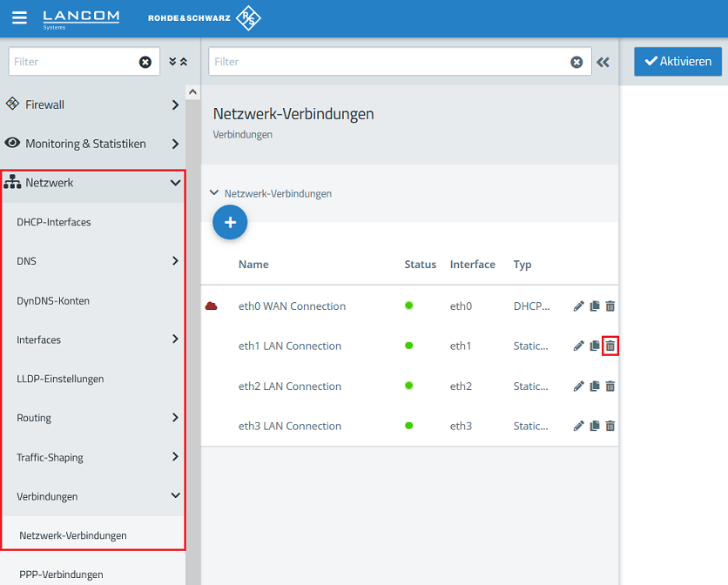Viewport: 728px width, 585px height.
Task: Expand or collapse all sidebar menu entries
Action: point(178,62)
